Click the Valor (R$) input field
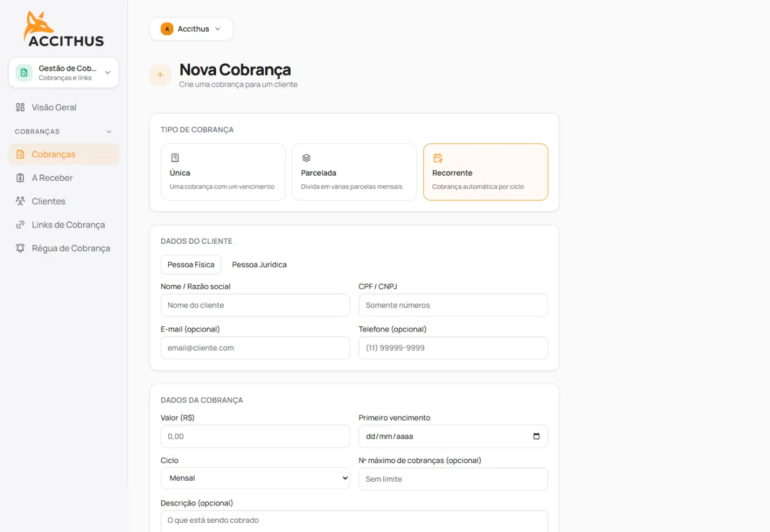 [256, 436]
